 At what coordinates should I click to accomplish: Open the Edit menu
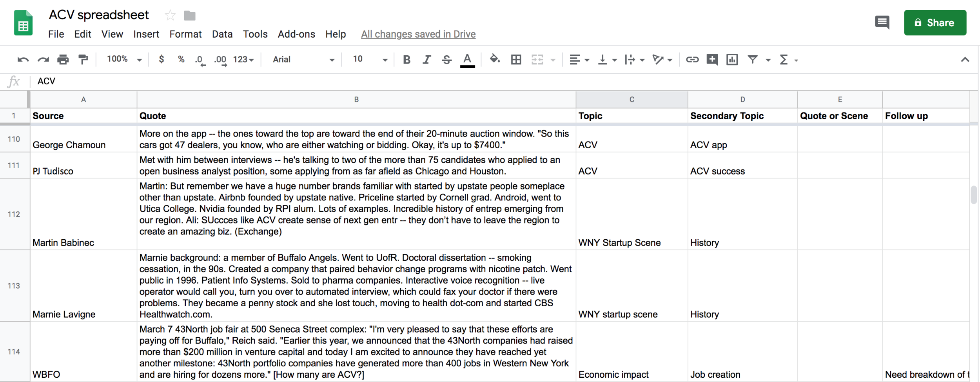(x=83, y=34)
